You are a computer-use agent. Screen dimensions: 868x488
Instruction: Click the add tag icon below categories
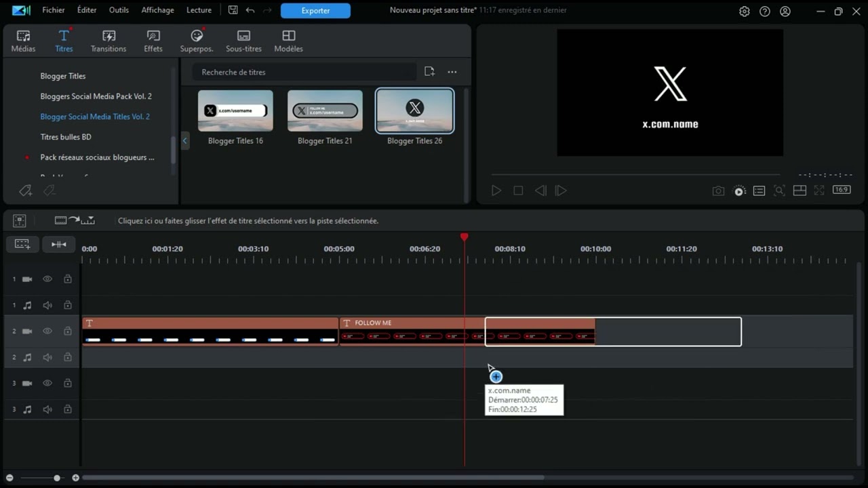pos(26,191)
